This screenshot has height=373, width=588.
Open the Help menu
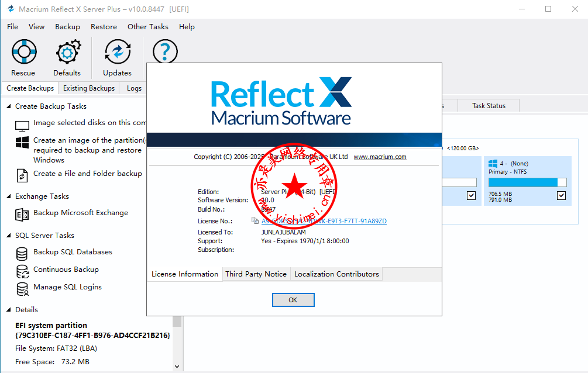pos(187,27)
